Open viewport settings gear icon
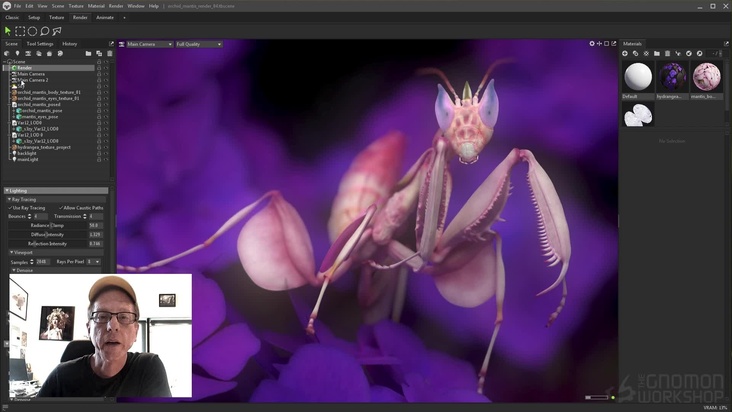 (x=592, y=44)
